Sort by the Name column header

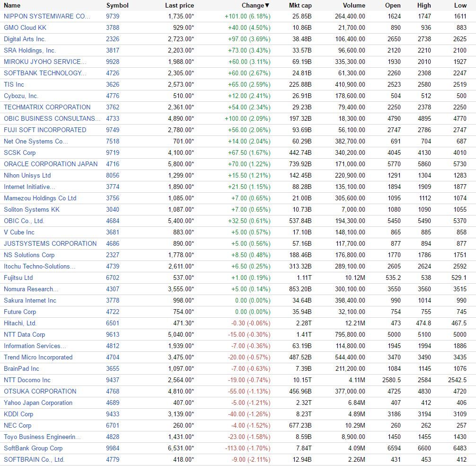tap(12, 6)
